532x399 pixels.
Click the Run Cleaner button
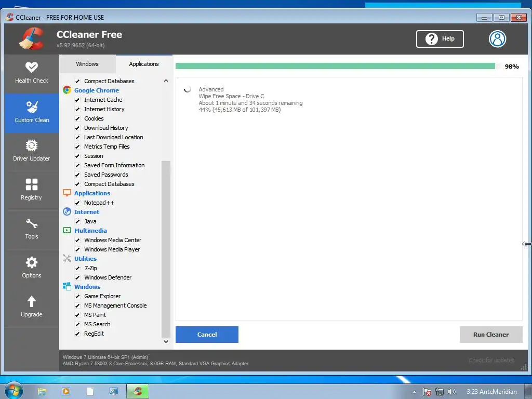491,335
